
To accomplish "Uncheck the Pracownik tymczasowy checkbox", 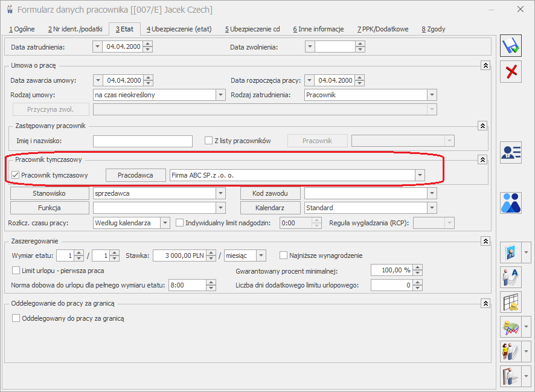I will pos(15,175).
